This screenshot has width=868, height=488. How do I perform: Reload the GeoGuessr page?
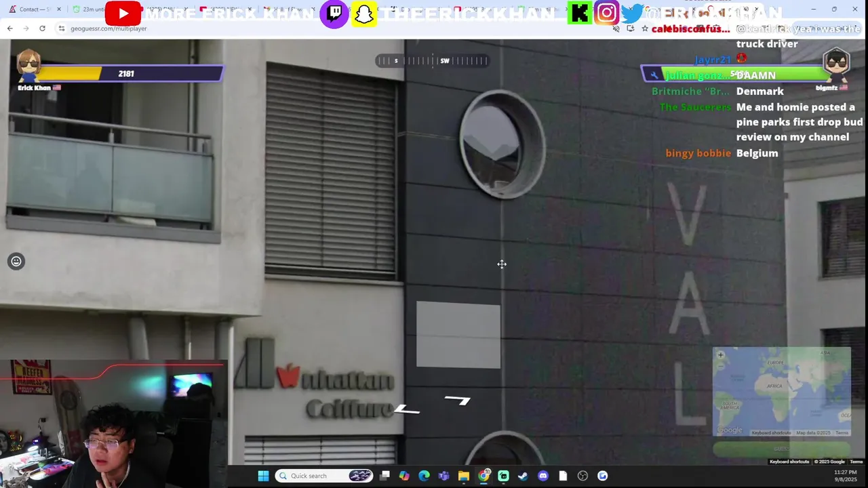(42, 28)
